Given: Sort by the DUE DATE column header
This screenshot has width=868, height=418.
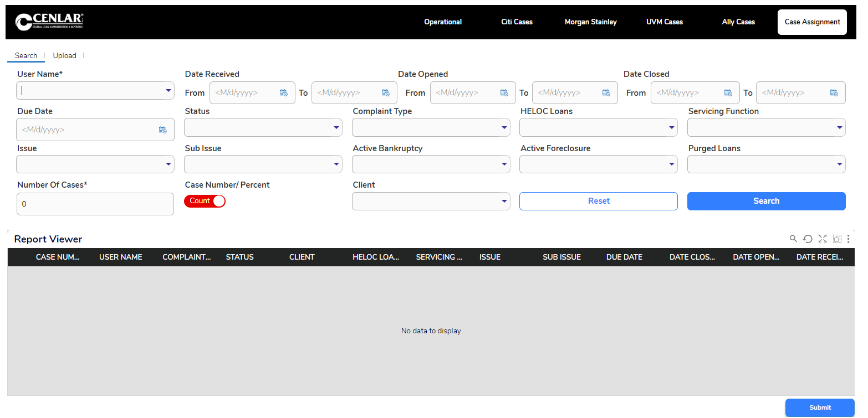Looking at the screenshot, I should click(x=625, y=257).
